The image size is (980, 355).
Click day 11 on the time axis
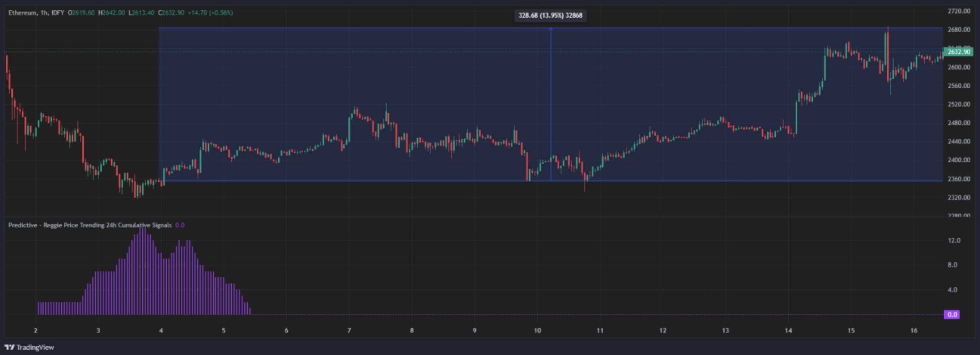(600, 330)
